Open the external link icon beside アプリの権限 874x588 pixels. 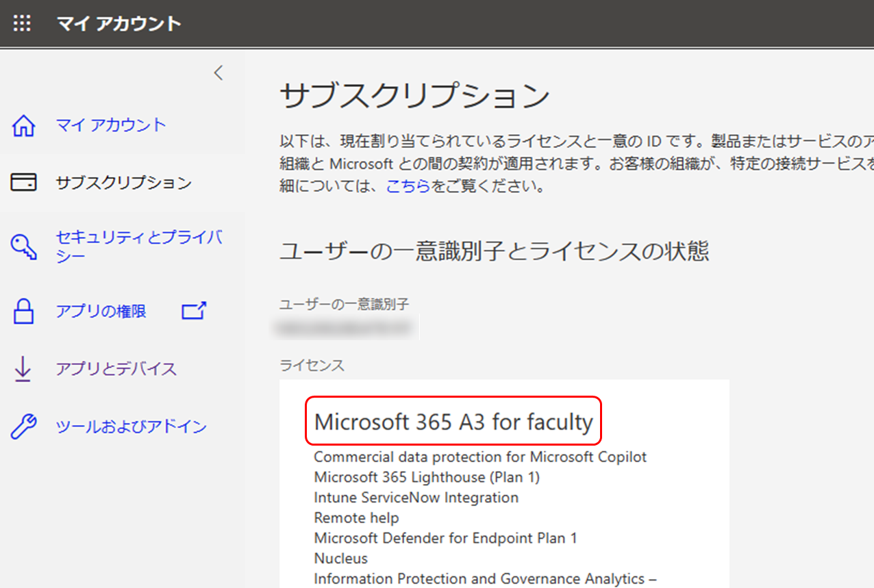[x=194, y=311]
